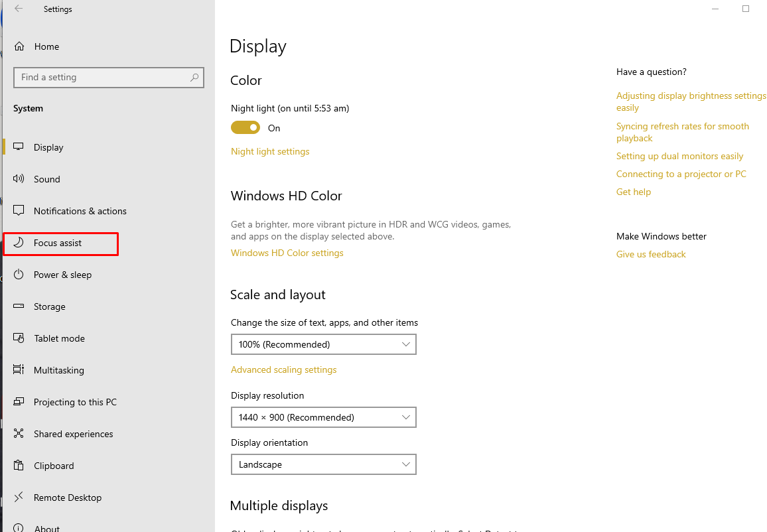Open Focus assist settings
Viewport: 767px width, 532px height.
click(x=58, y=243)
